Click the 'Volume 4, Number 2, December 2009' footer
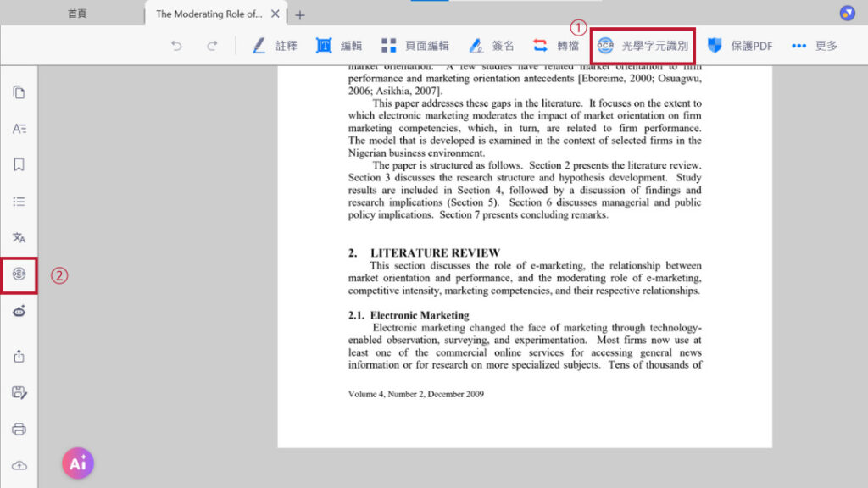Viewport: 868px width, 488px height. pos(415,394)
